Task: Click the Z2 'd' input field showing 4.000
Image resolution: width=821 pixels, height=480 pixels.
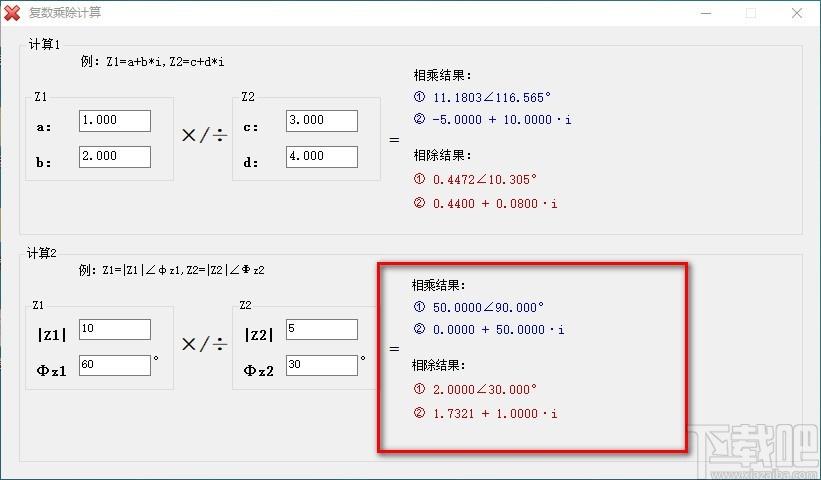Action: pos(321,157)
